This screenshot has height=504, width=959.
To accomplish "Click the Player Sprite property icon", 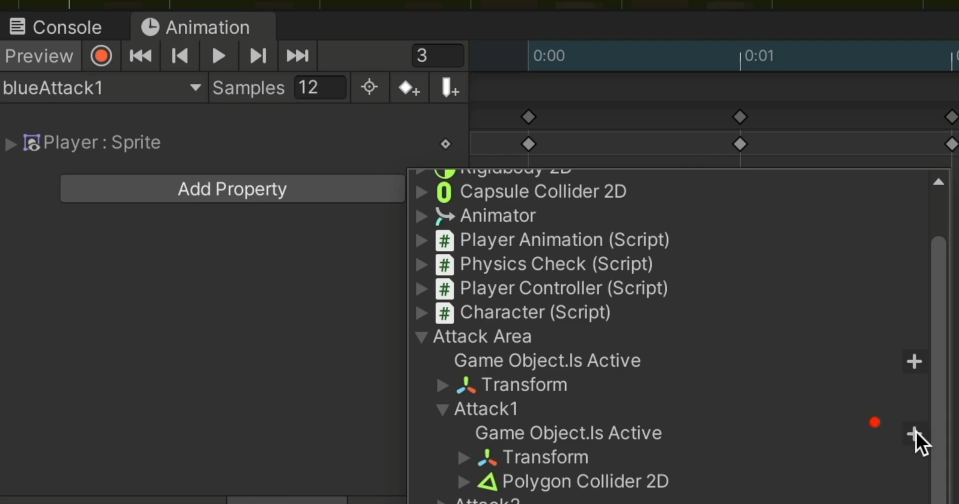I will (32, 143).
